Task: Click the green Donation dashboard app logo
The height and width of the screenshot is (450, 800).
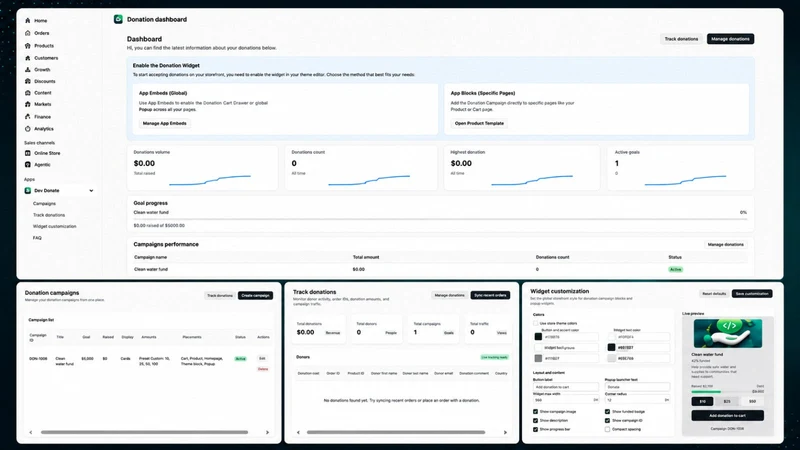Action: pyautogui.click(x=118, y=19)
